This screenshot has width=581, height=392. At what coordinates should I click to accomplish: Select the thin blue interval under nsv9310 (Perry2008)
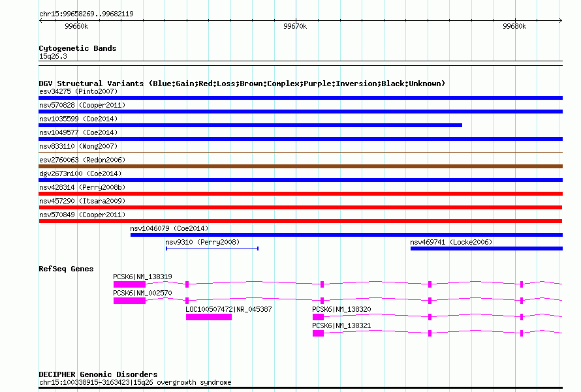point(212,249)
